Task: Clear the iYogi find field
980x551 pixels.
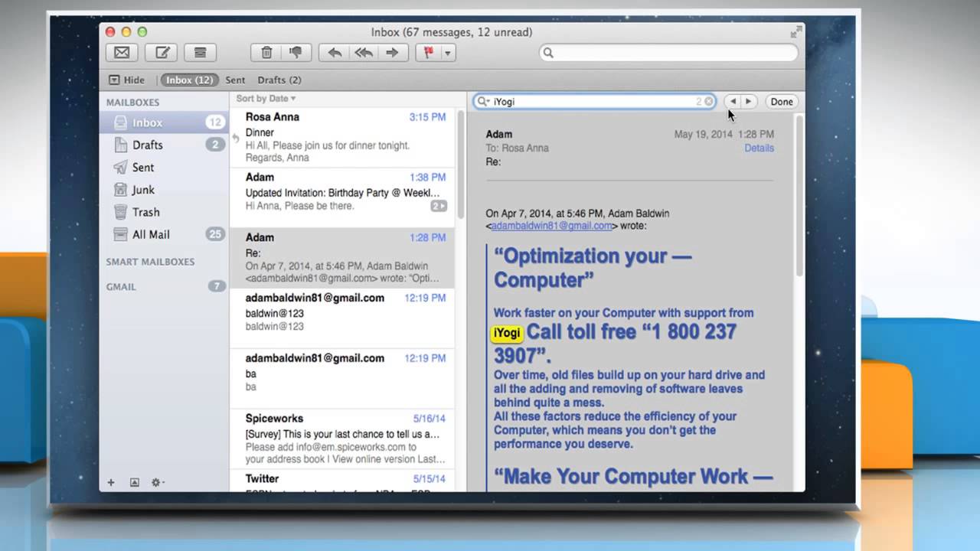Action: coord(709,101)
